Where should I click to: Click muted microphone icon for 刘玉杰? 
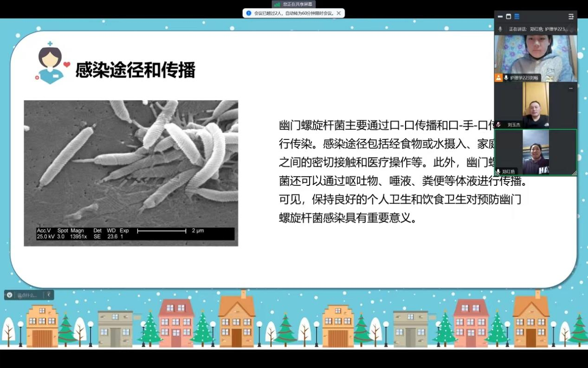pyautogui.click(x=499, y=125)
